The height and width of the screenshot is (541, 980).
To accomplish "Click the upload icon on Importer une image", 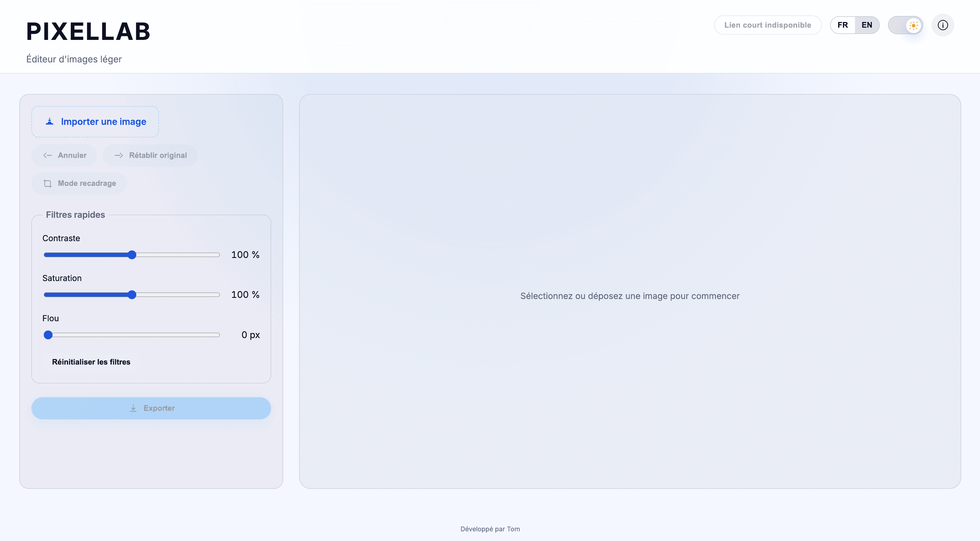I will pyautogui.click(x=49, y=121).
